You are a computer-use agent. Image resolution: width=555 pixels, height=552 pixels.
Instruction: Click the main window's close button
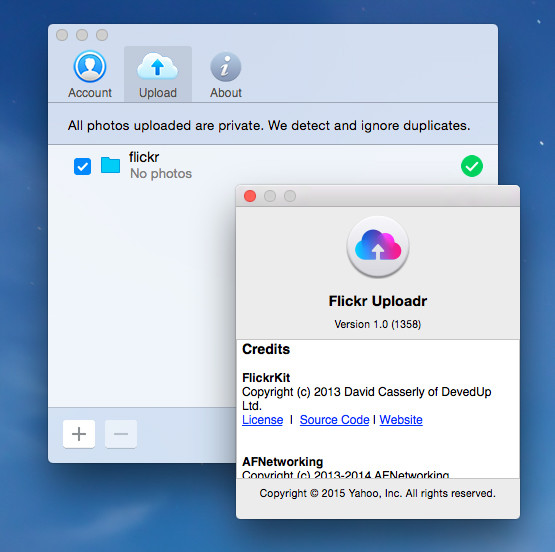coord(62,35)
